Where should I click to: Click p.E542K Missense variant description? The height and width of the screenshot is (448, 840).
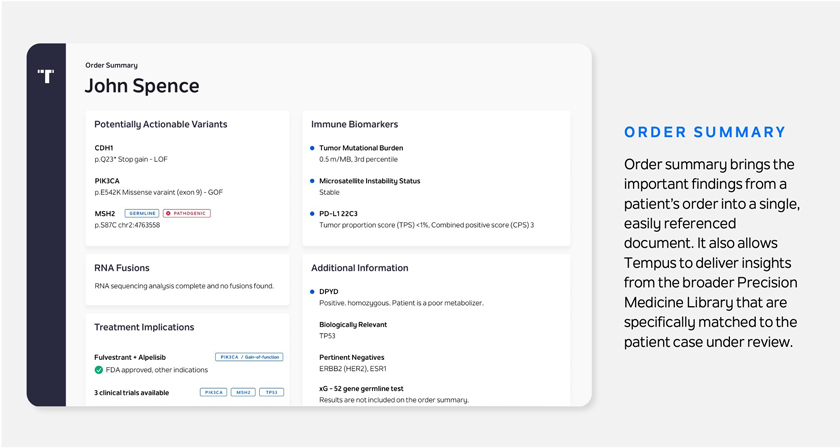[159, 192]
